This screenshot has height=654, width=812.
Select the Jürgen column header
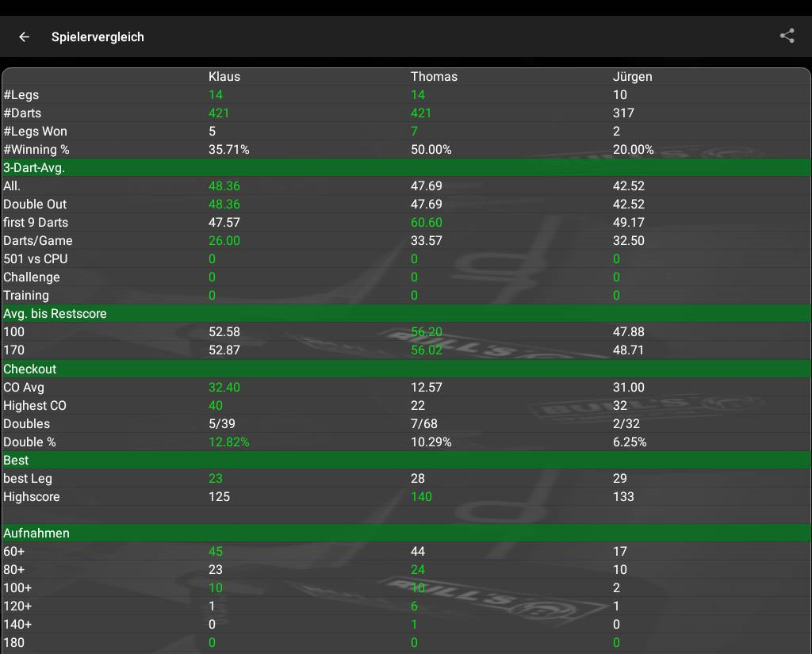click(x=632, y=77)
